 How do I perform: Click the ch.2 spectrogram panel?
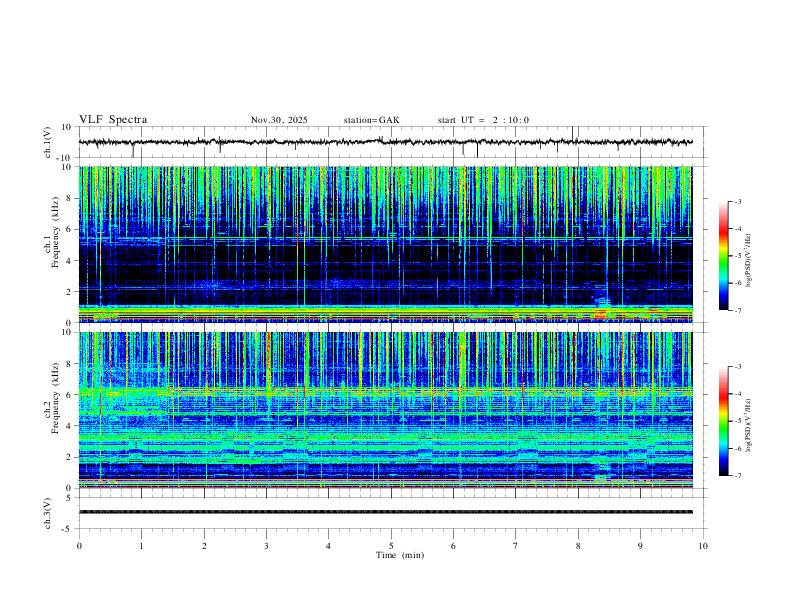tap(386, 410)
